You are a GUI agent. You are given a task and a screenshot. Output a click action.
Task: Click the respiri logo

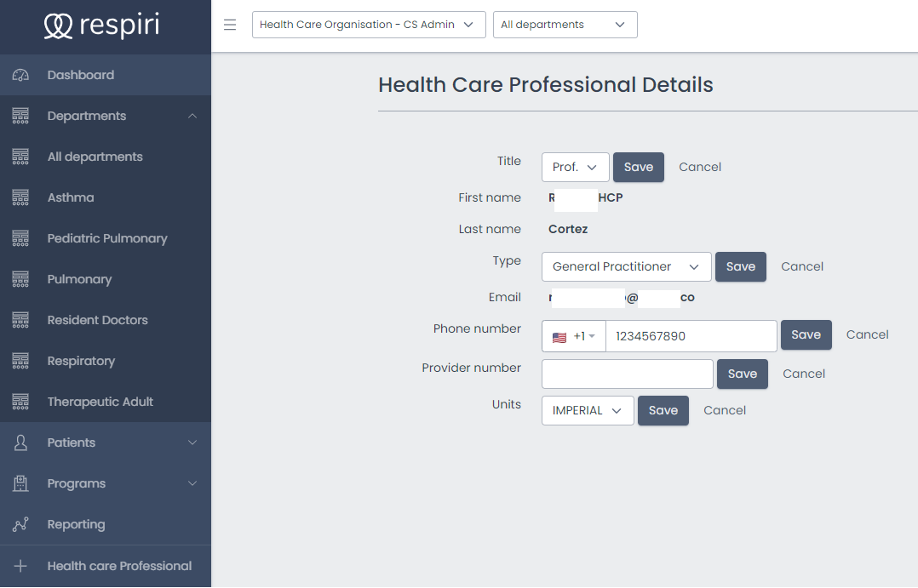pyautogui.click(x=101, y=26)
